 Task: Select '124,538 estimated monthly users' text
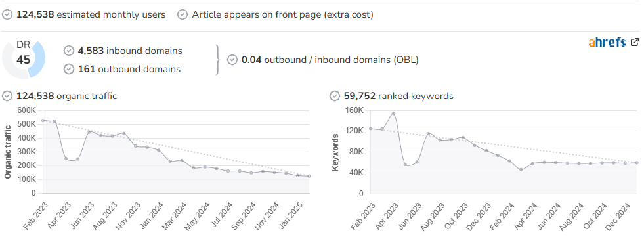click(x=91, y=15)
